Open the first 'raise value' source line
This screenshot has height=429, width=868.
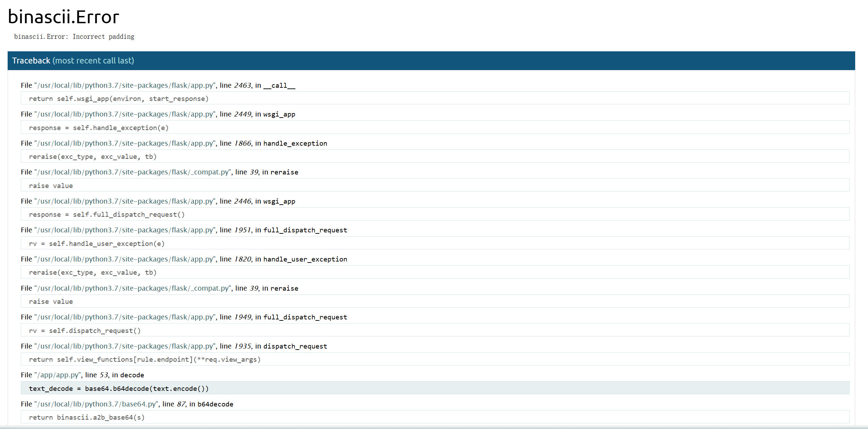51,186
